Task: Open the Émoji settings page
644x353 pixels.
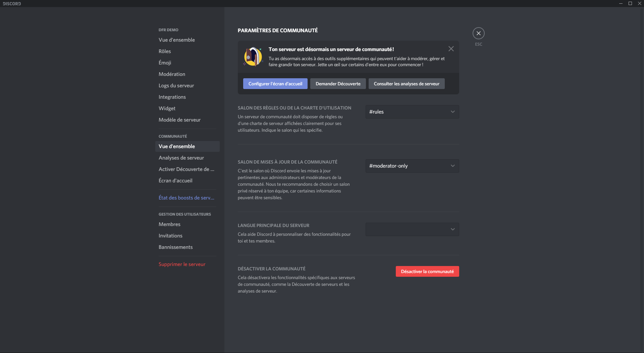Action: click(x=164, y=62)
